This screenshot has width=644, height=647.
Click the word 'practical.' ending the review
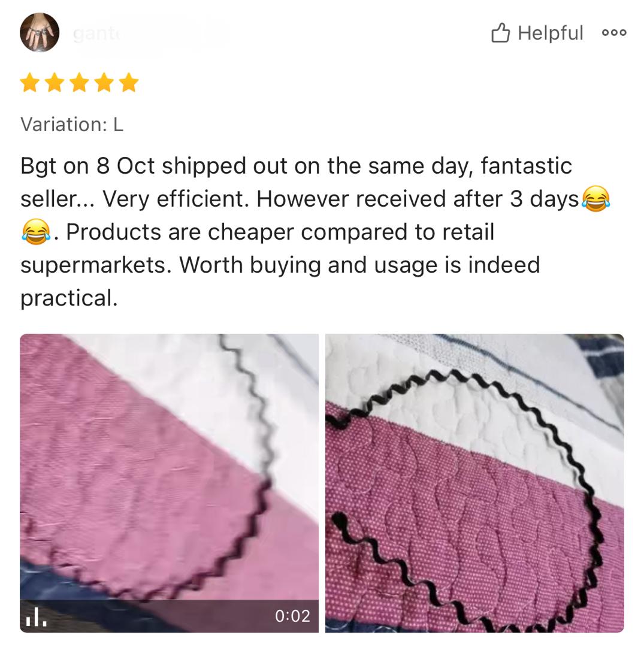point(69,298)
